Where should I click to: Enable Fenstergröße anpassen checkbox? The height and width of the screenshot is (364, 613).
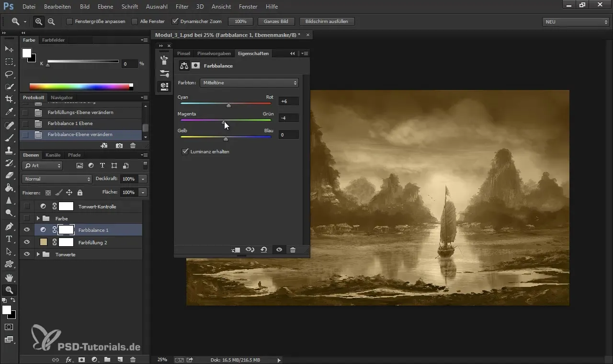[69, 22]
